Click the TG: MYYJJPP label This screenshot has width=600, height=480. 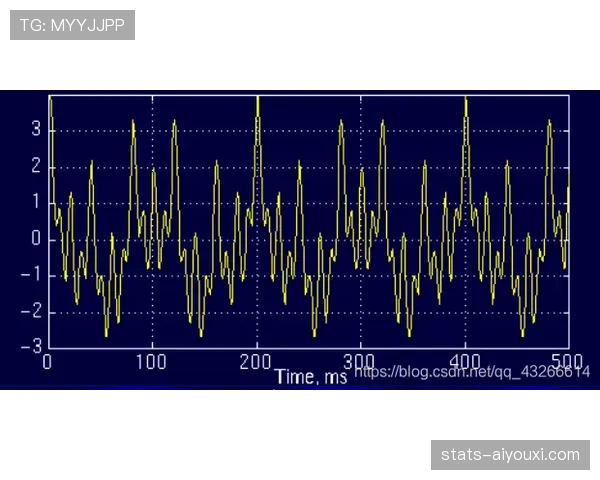pyautogui.click(x=72, y=25)
